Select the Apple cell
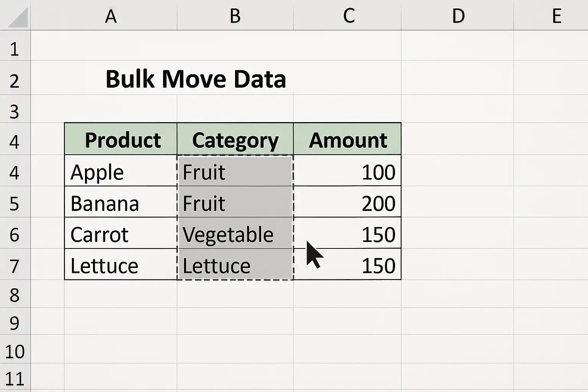The height and width of the screenshot is (392, 588). [121, 171]
